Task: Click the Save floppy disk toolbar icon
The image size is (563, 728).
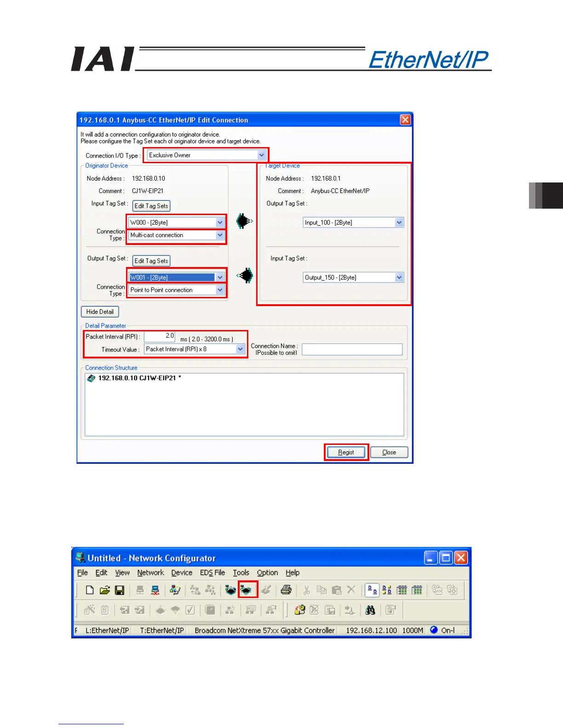Action: [120, 590]
